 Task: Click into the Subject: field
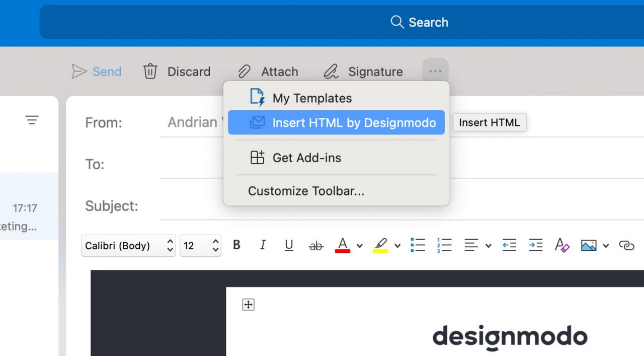(x=401, y=206)
